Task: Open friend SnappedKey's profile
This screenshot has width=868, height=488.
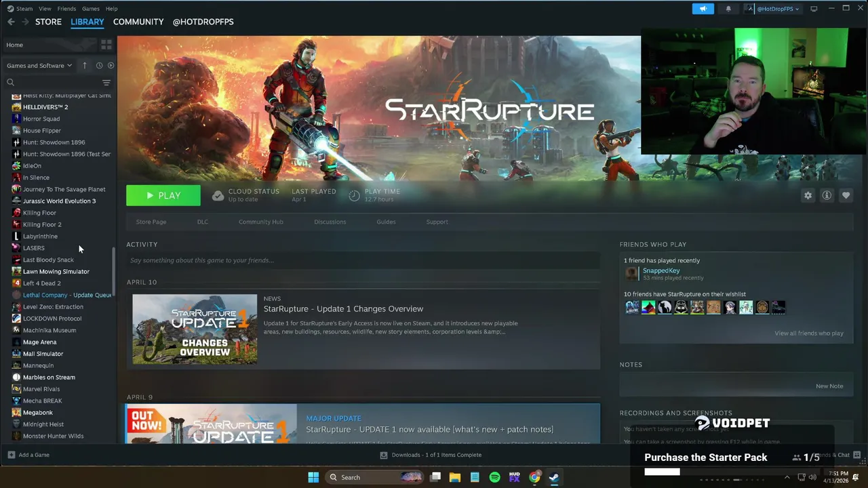Action: [660, 270]
